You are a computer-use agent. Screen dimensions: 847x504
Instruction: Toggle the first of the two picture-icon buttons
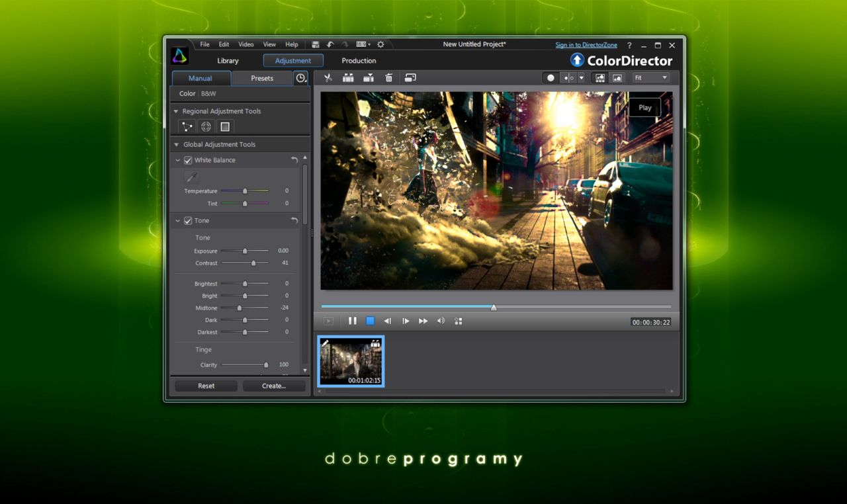(600, 78)
